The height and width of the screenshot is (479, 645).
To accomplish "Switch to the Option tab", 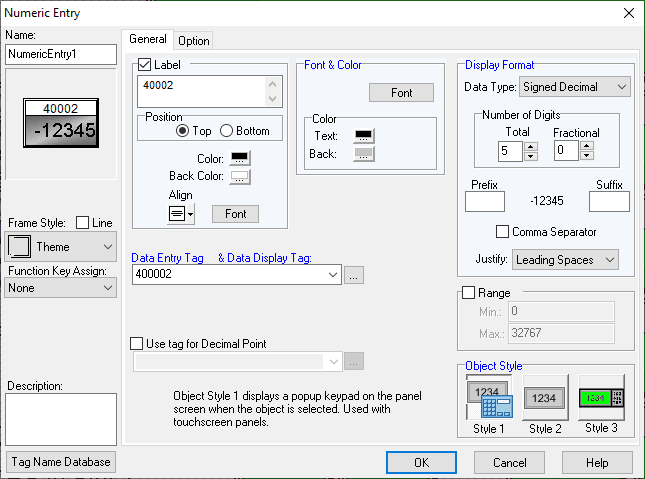I will [193, 41].
